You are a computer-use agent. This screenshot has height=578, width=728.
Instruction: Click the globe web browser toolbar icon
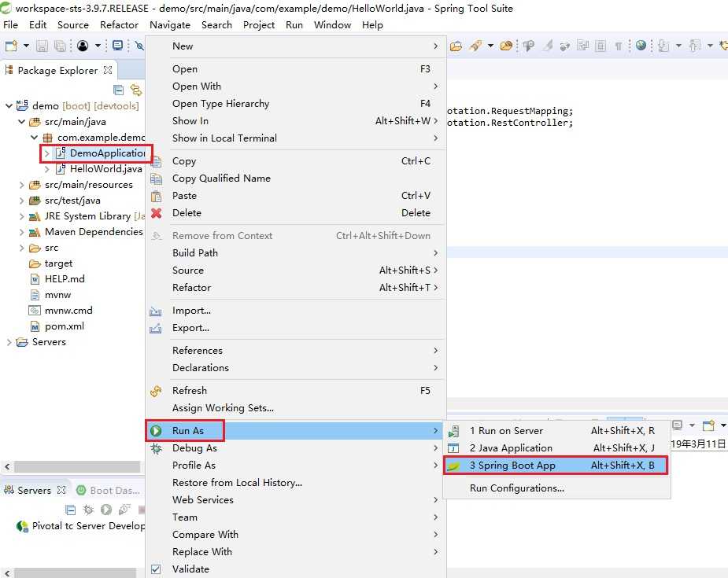click(x=641, y=45)
